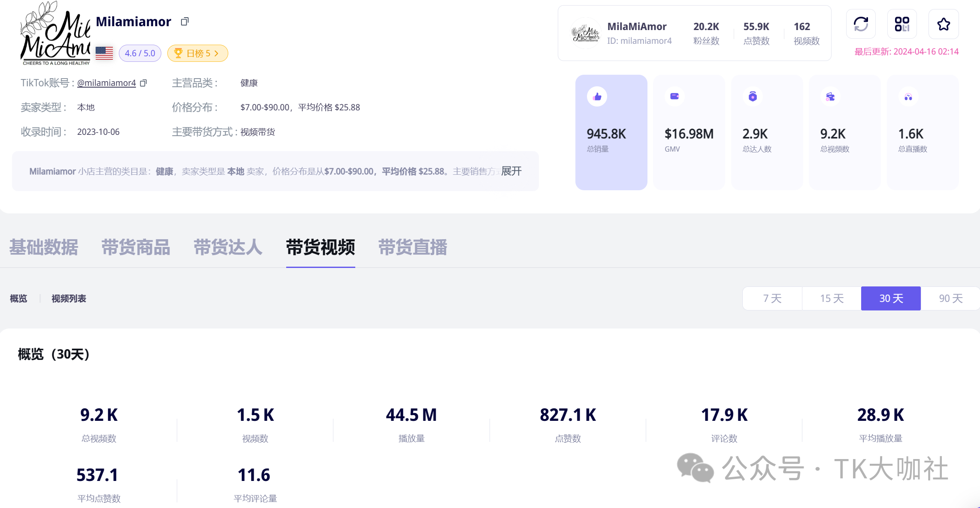This screenshot has width=980, height=508.
Task: Click the refresh data icon
Action: point(861,24)
